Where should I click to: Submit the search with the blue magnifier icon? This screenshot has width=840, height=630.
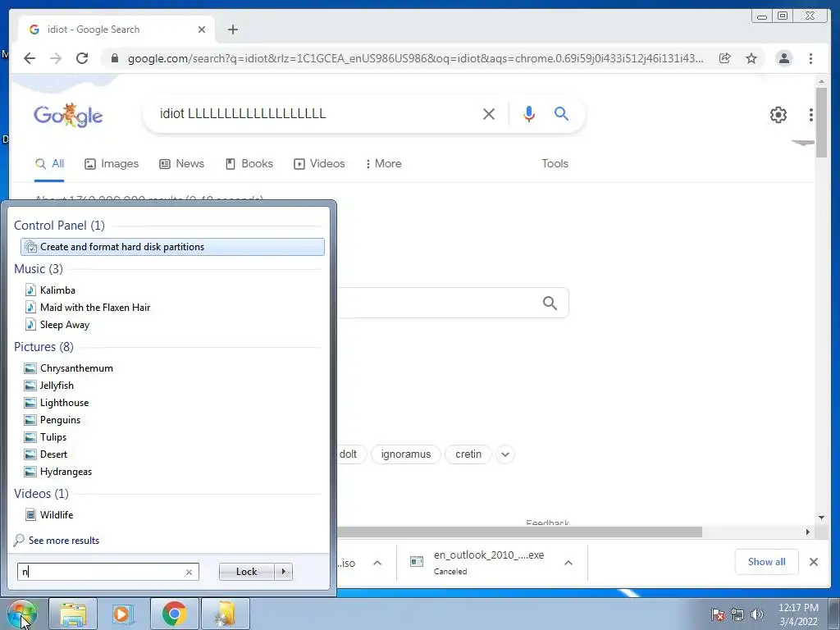pyautogui.click(x=561, y=113)
